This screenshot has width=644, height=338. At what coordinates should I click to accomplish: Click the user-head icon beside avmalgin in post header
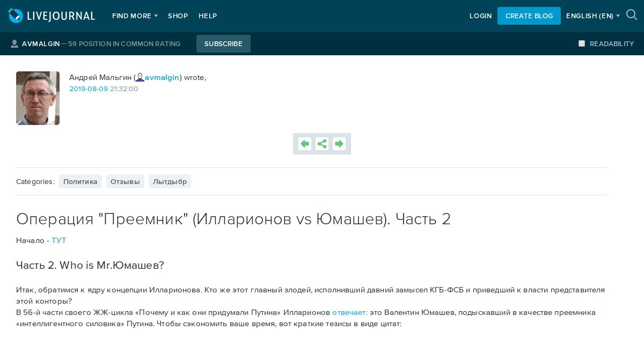[140, 77]
